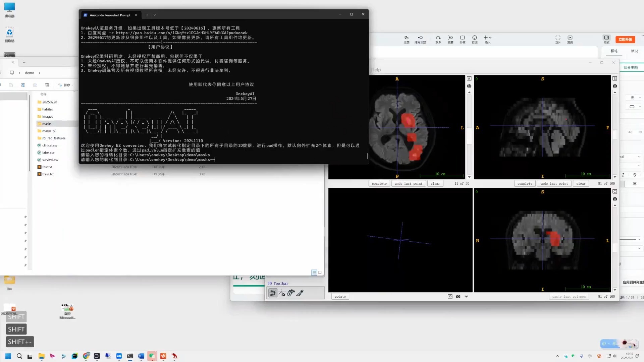Click 'paste last polygon' button

point(569,296)
